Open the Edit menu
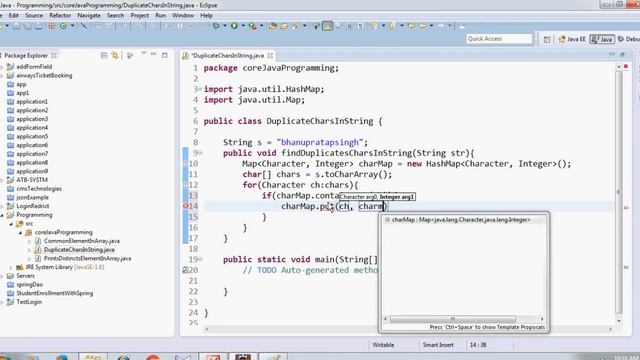 (13, 16)
